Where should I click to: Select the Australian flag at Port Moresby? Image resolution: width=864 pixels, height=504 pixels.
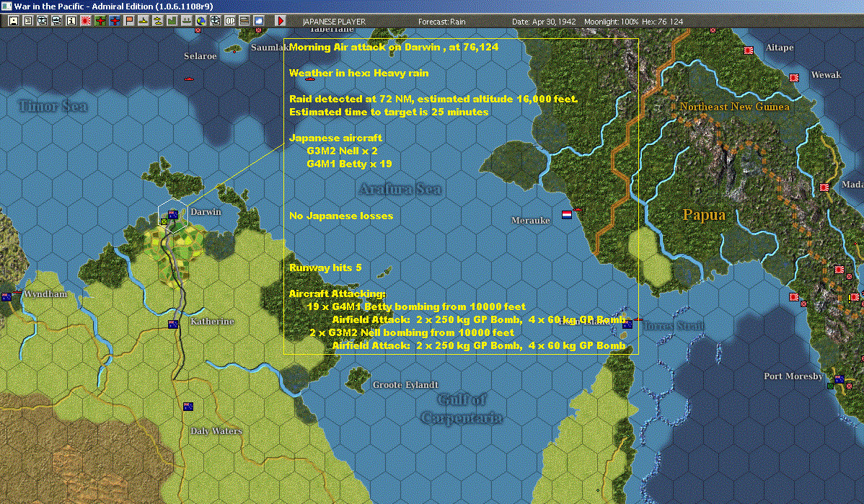point(839,379)
